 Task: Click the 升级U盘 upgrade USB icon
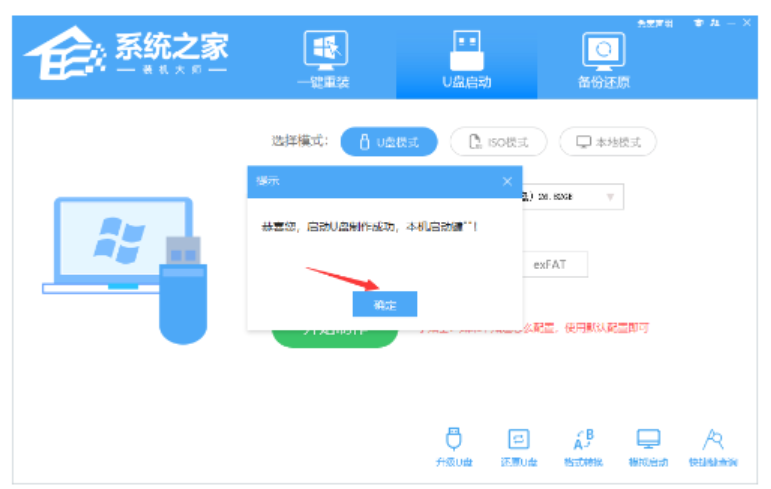tap(453, 447)
